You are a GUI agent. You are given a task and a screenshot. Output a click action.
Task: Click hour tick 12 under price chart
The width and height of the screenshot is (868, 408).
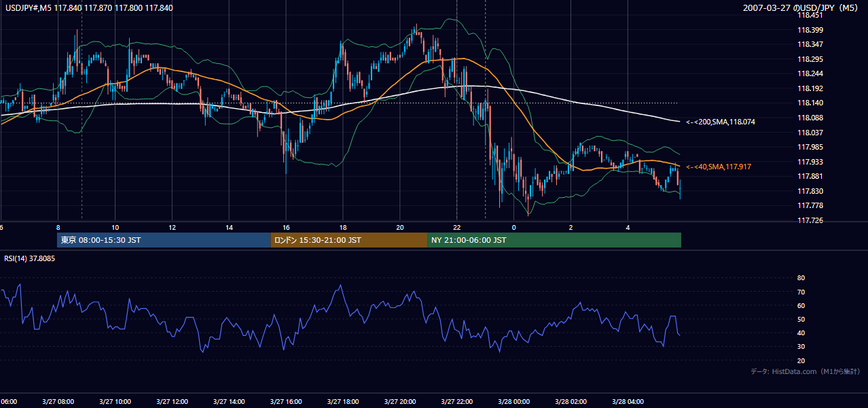[172, 227]
